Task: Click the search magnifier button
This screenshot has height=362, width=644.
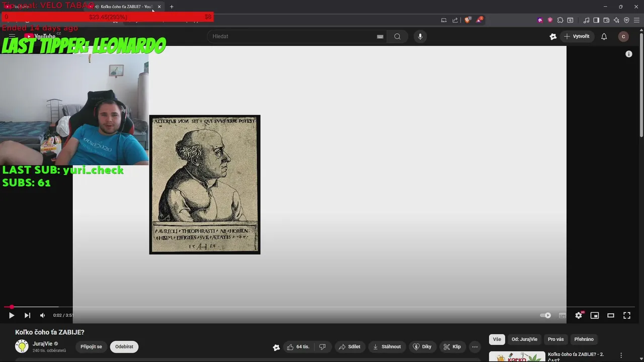Action: pos(397,36)
